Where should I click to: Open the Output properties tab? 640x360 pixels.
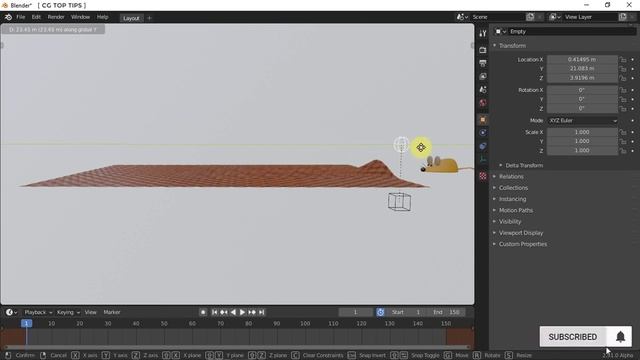tap(483, 63)
